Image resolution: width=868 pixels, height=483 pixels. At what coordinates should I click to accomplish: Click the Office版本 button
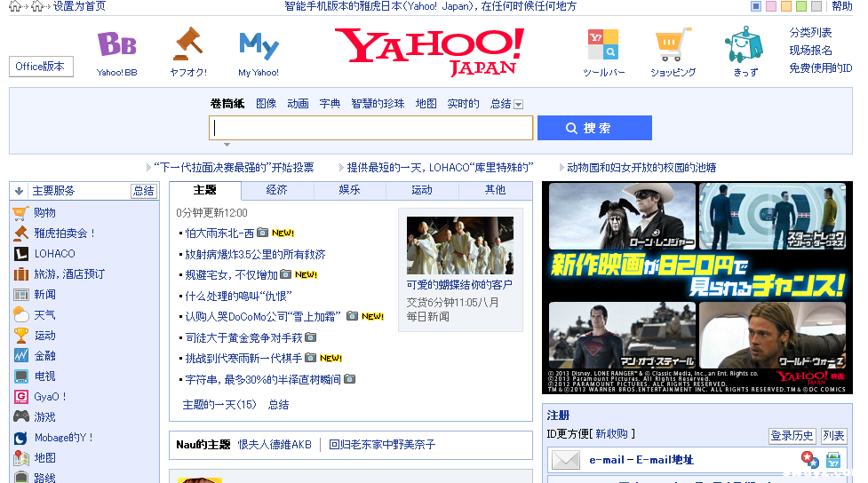[41, 67]
